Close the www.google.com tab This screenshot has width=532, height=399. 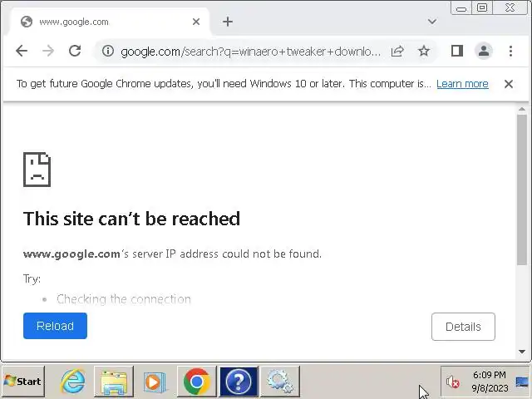(x=196, y=22)
